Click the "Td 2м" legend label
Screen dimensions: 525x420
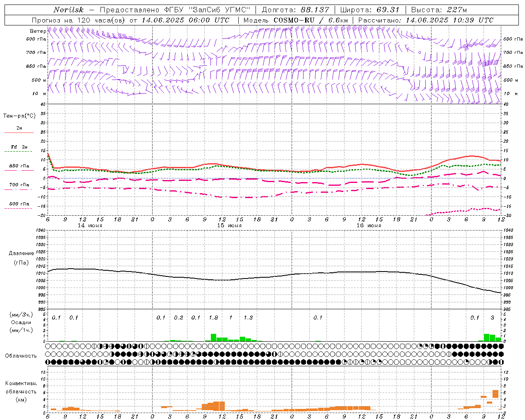coord(19,147)
